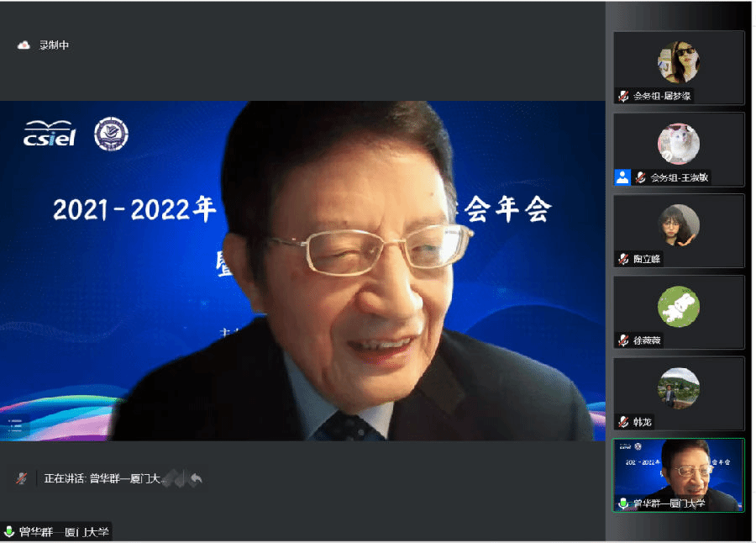Click the cloud recording icon
Image resolution: width=756 pixels, height=543 pixels.
pos(24,45)
